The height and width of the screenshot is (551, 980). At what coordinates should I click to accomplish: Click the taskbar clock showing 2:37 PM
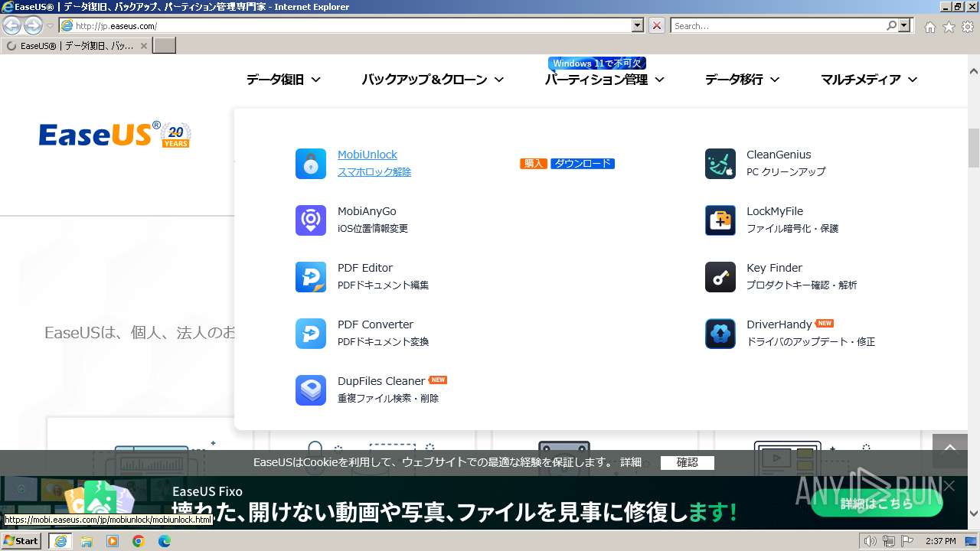click(x=940, y=541)
